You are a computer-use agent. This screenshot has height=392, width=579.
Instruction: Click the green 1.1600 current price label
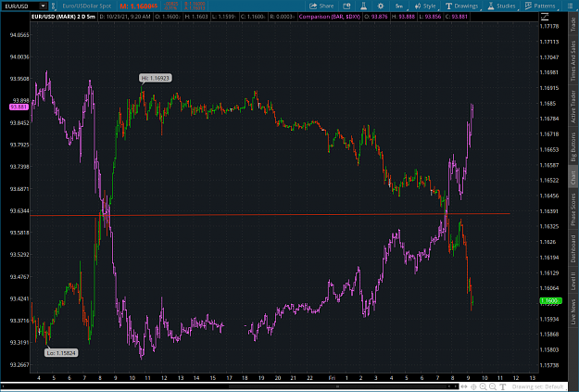pyautogui.click(x=550, y=301)
